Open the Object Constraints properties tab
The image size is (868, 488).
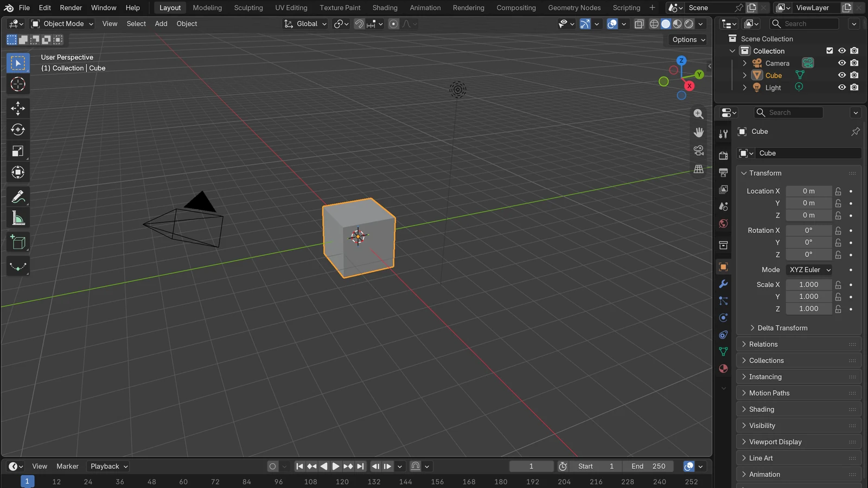[x=723, y=335]
